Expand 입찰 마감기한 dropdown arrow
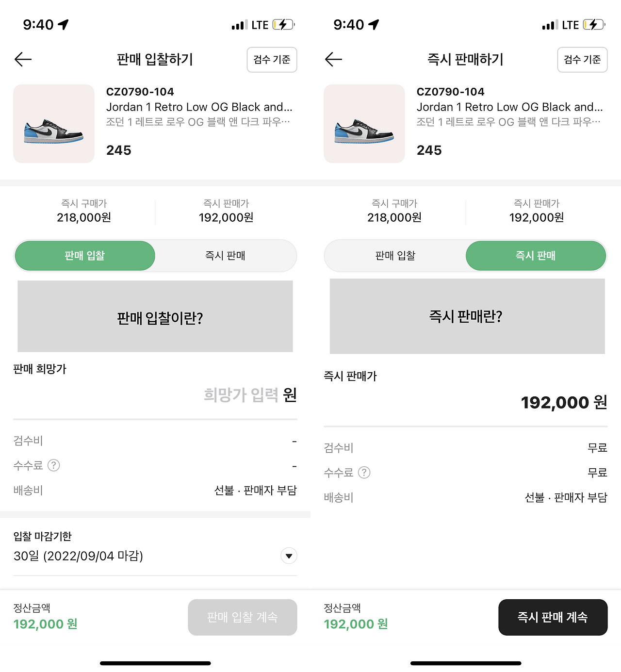 289,556
